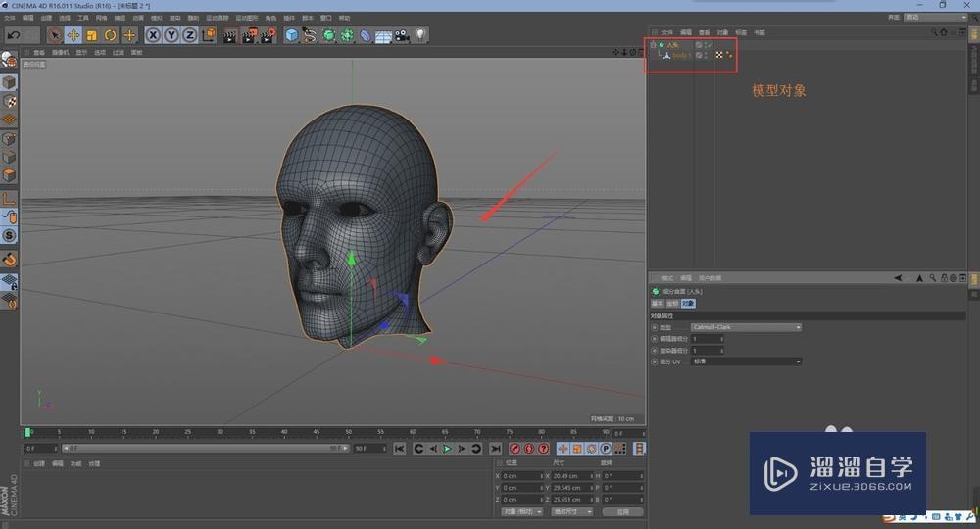Toggle Y axis lock
The height and width of the screenshot is (529, 980).
click(171, 35)
